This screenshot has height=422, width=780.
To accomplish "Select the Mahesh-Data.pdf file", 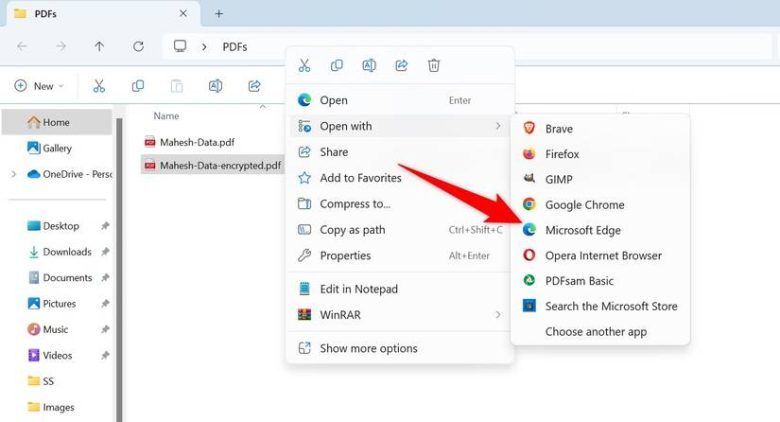I will [190, 142].
